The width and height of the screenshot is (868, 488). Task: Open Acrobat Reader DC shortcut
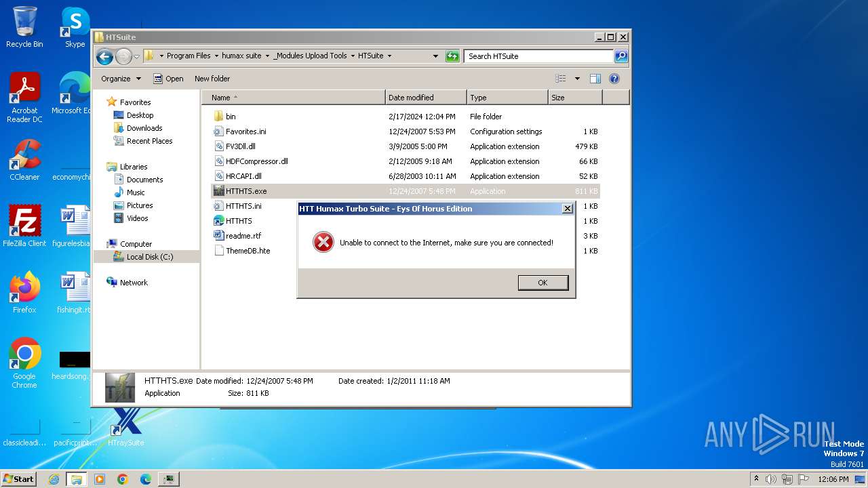point(24,98)
